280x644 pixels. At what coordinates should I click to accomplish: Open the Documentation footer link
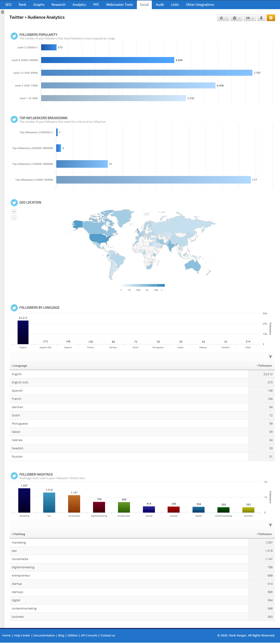pos(44,635)
